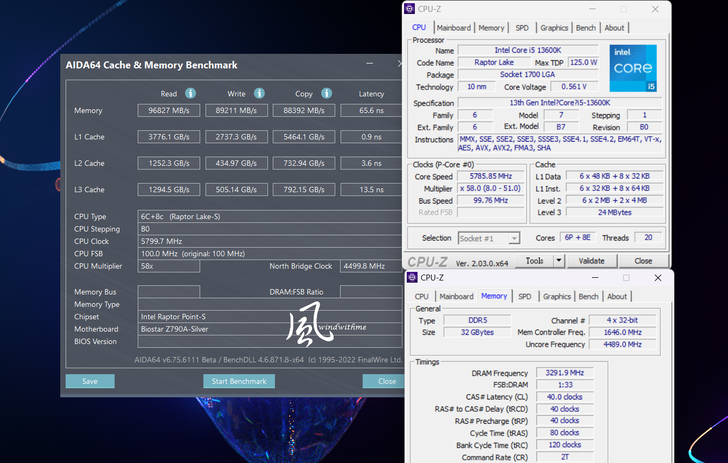
Task: Select the SPD tab in lower CPU-Z window
Action: click(x=524, y=296)
